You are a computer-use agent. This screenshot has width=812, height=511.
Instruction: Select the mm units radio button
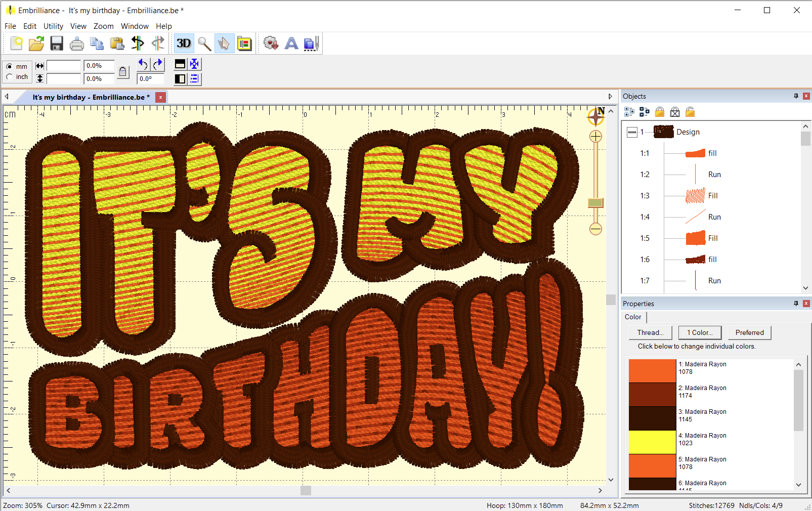tap(10, 66)
